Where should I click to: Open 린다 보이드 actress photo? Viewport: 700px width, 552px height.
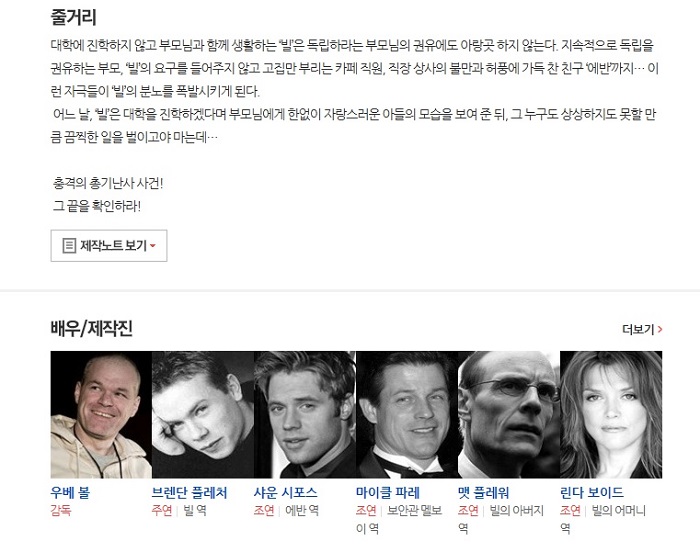coord(611,414)
